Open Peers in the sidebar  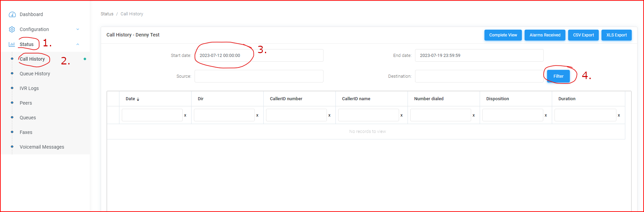click(26, 103)
